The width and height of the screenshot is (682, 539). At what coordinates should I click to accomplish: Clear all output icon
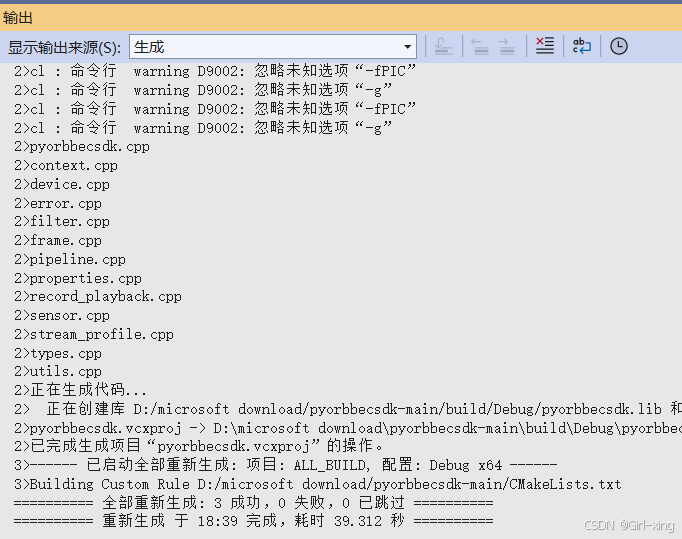pyautogui.click(x=545, y=46)
